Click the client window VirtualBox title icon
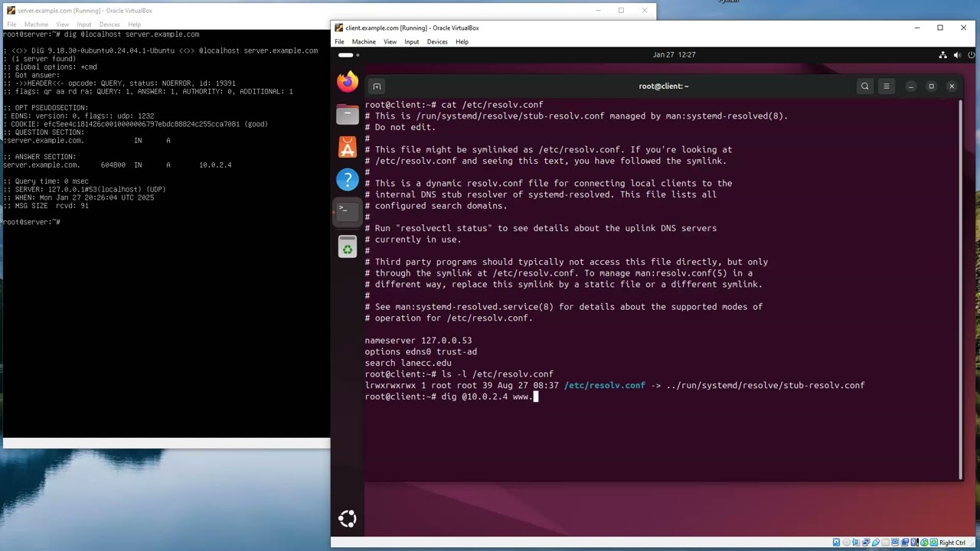This screenshot has width=980, height=551. pyautogui.click(x=338, y=28)
